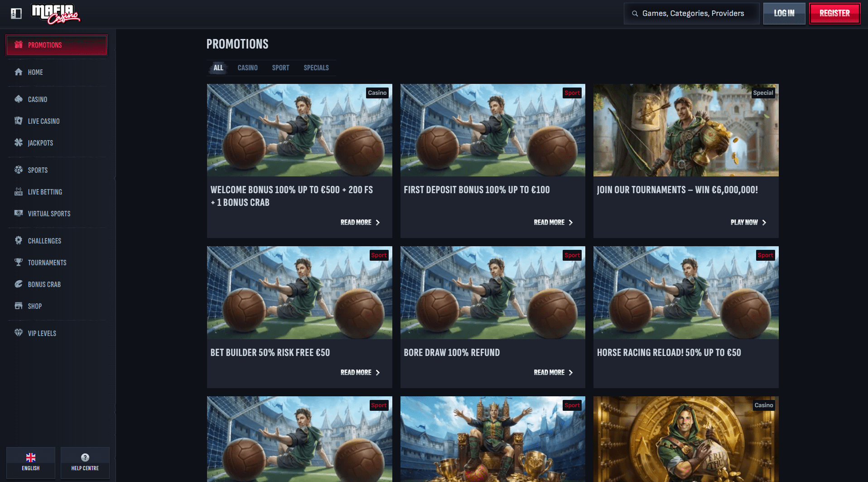Open the Help Centre button

tap(85, 463)
